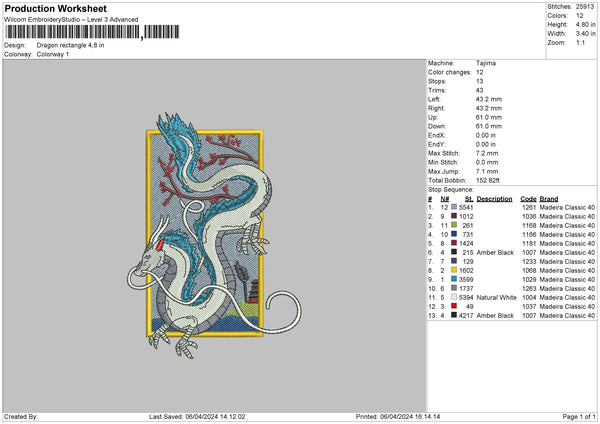Click the 'St.' column header
This screenshot has height=424, width=600.
(x=469, y=199)
